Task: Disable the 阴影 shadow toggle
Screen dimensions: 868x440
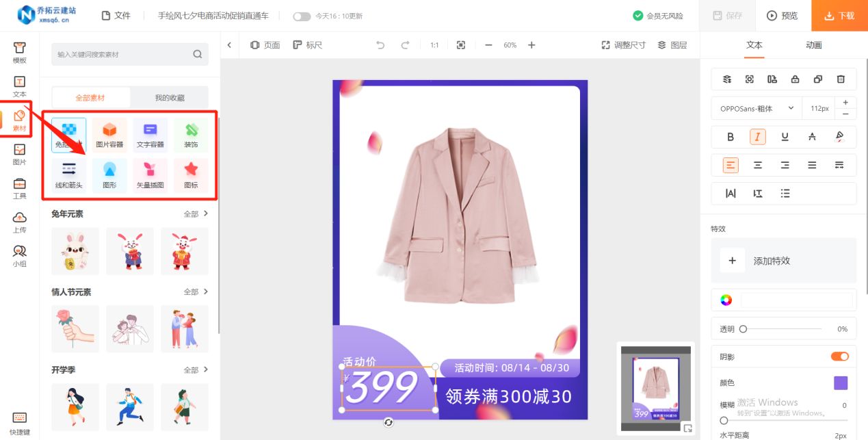Action: [839, 356]
